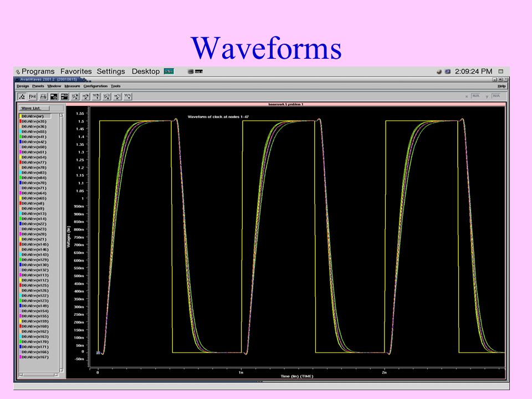Click the Wave List button
The image size is (532, 399).
(34, 108)
